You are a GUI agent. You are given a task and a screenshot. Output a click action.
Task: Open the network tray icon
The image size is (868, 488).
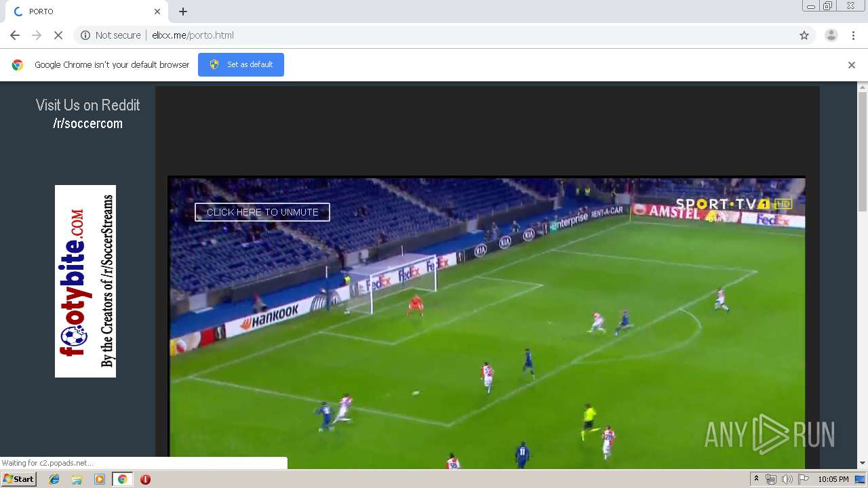(771, 479)
